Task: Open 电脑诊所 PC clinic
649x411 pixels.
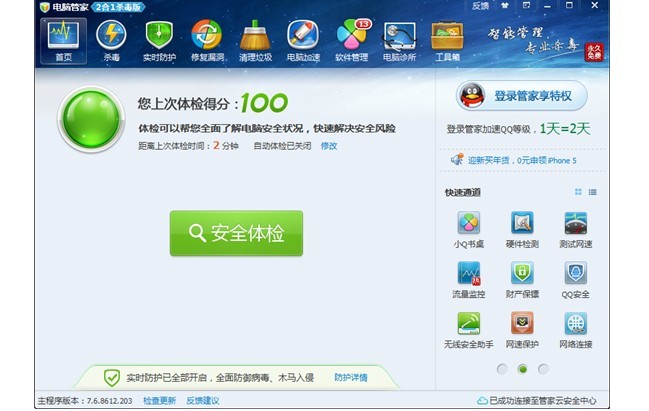Action: coord(399,41)
